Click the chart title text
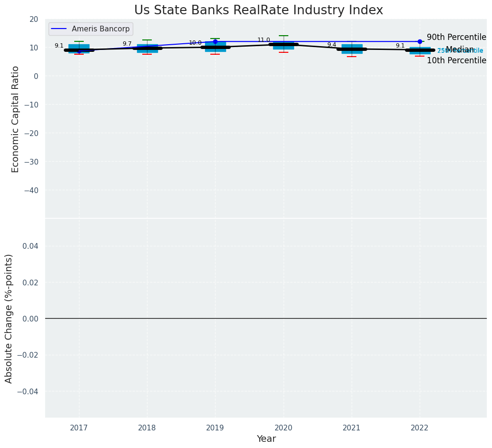 point(258,10)
